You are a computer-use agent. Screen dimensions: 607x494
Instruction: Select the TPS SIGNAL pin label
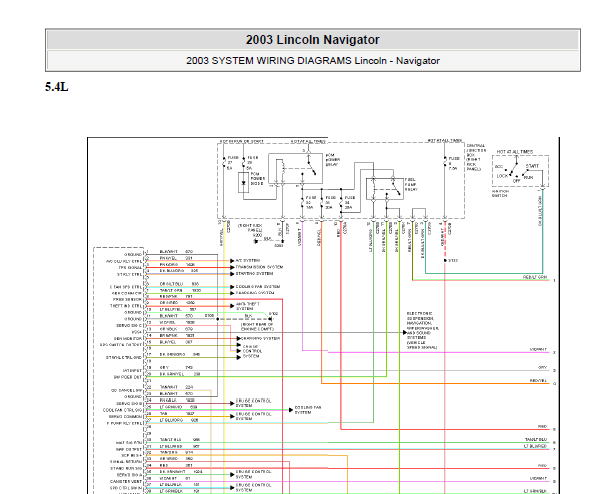[x=130, y=268]
